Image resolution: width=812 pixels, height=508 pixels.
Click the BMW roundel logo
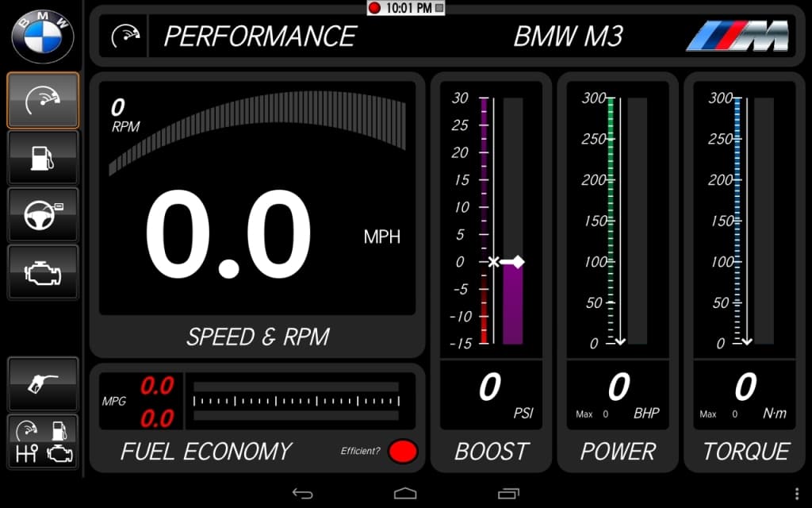point(43,34)
